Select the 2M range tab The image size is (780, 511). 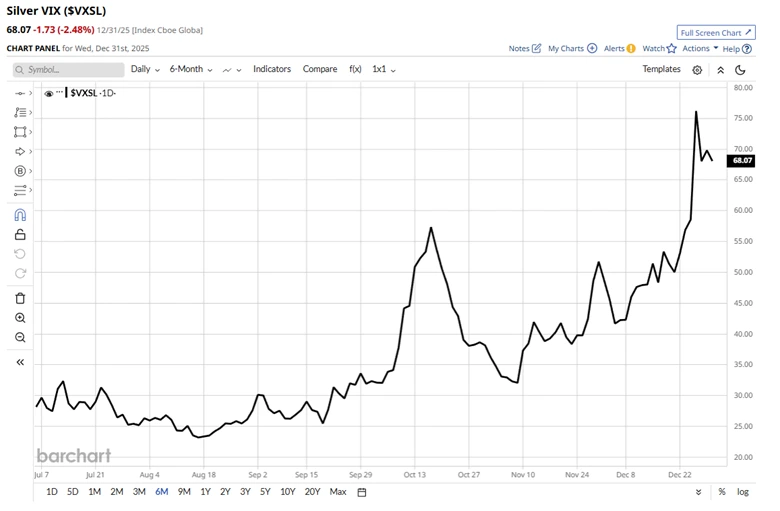116,492
